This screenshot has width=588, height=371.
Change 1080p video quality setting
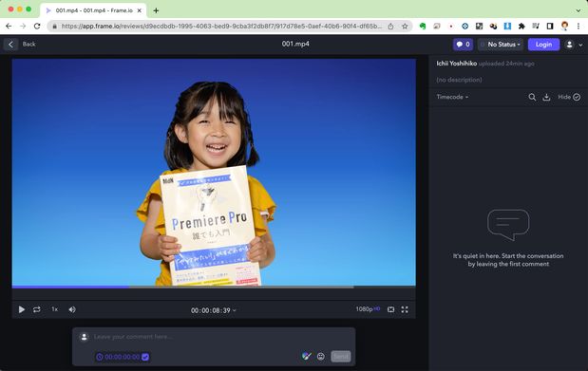(368, 309)
